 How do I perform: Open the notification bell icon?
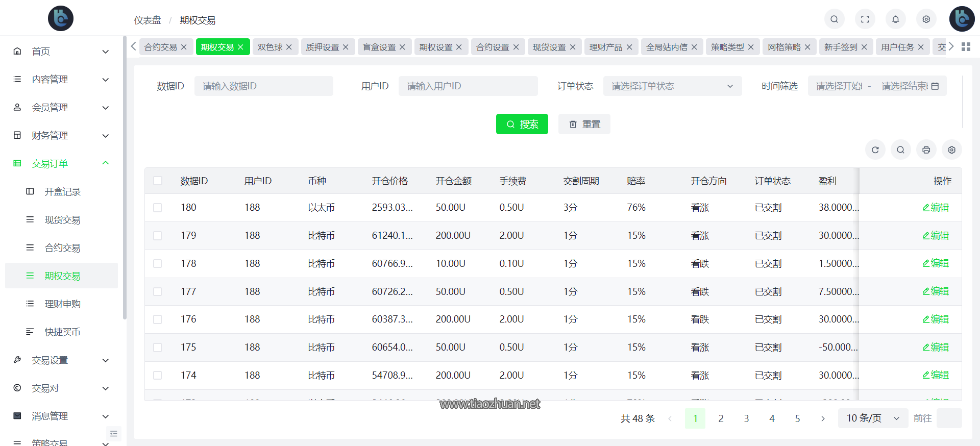click(x=895, y=19)
